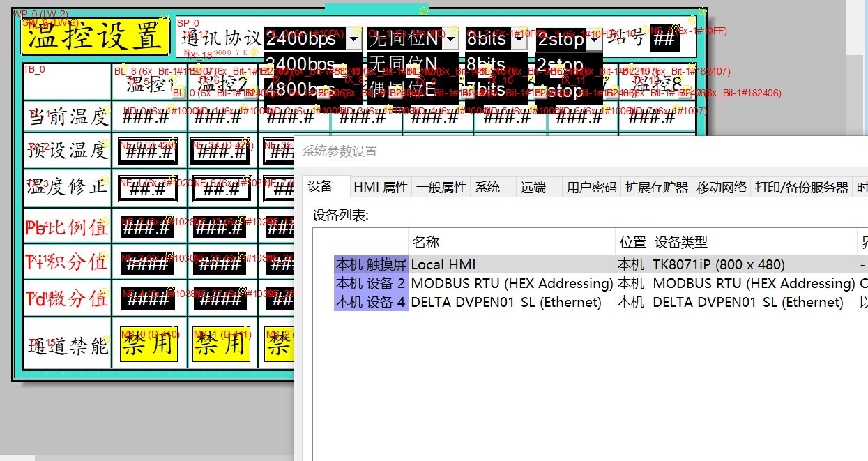Switch to the HMI 属性 tab
This screenshot has width=868, height=461.
click(x=381, y=187)
